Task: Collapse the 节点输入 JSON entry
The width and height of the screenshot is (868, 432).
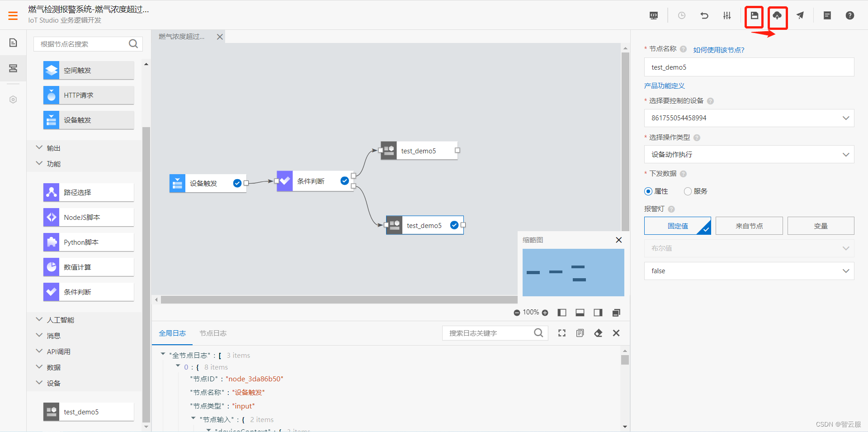Action: pyautogui.click(x=193, y=418)
